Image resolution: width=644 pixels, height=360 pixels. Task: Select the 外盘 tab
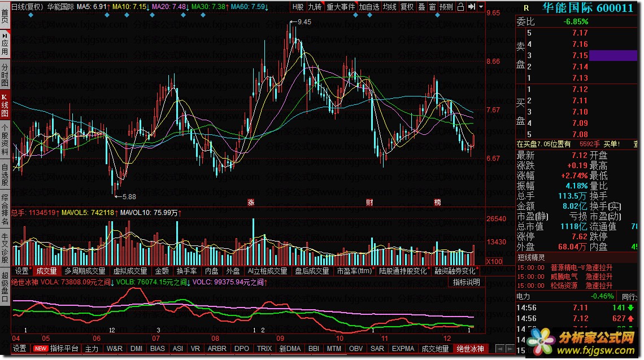[233, 271]
